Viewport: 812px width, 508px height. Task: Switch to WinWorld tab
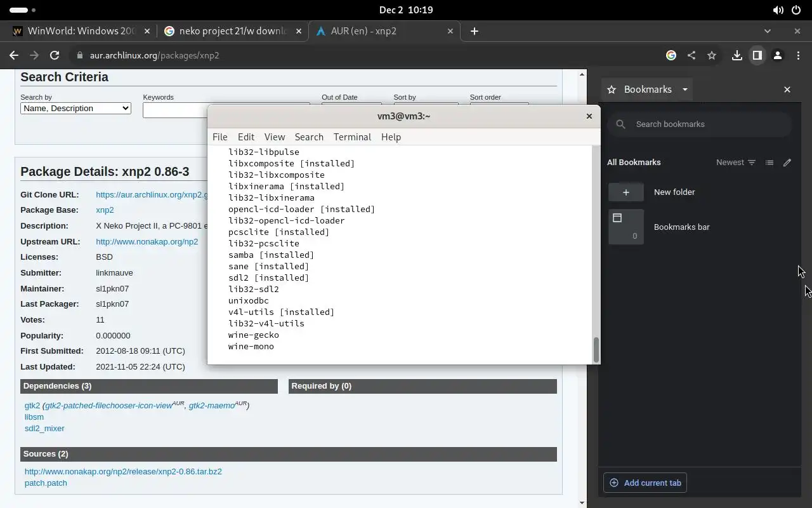(x=81, y=31)
